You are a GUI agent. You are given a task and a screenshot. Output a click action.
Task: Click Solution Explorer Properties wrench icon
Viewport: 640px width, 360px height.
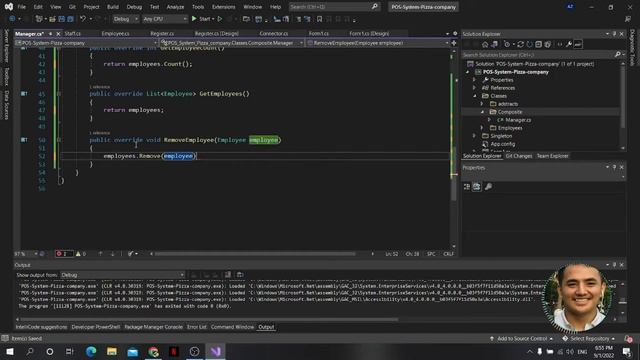569,44
